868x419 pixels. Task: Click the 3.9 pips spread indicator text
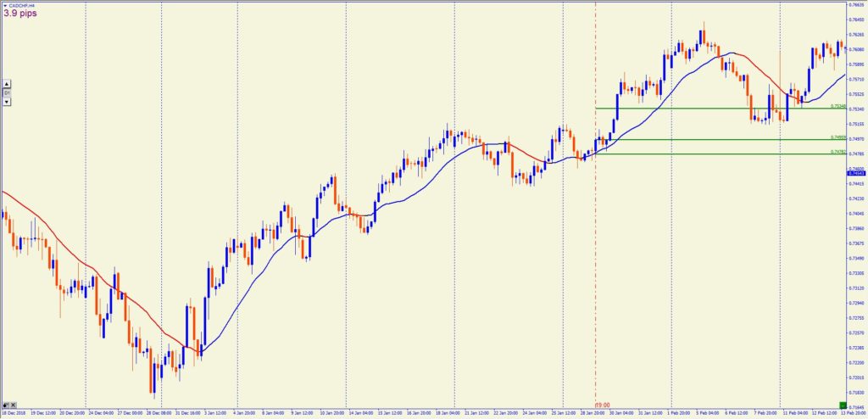pyautogui.click(x=19, y=14)
